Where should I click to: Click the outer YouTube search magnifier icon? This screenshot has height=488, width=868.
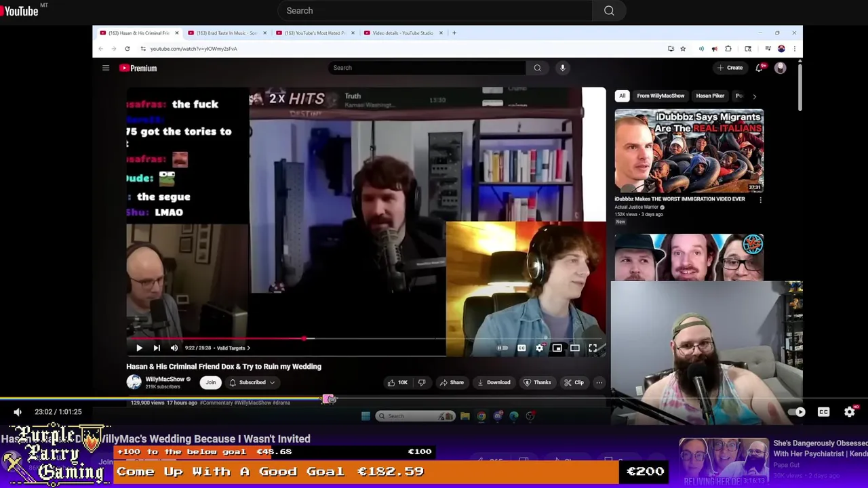coord(609,11)
